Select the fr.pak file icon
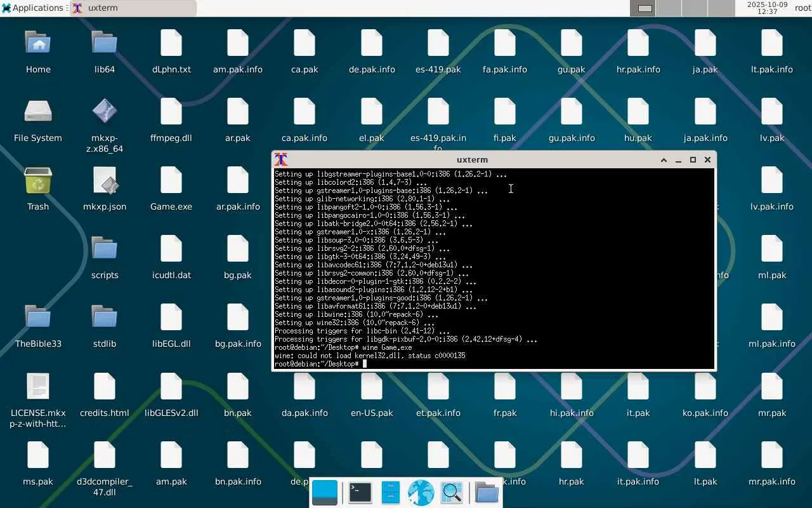This screenshot has height=508, width=812. tap(505, 387)
